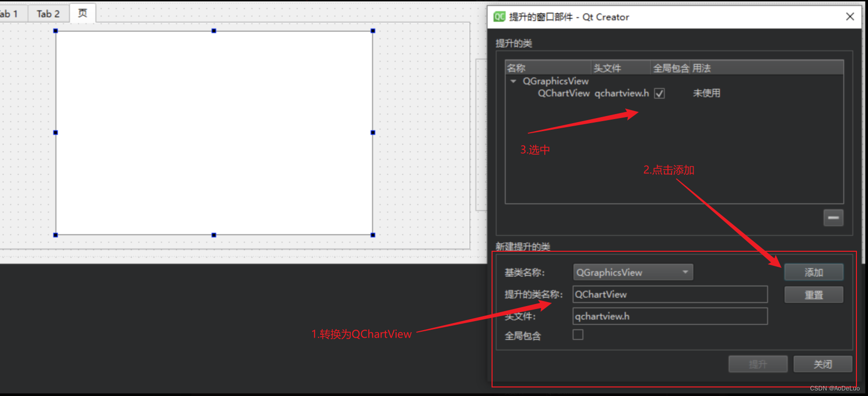Screen dimensions: 868x396
Task: Click the 头文件 qchartview.h input field
Action: (x=670, y=316)
